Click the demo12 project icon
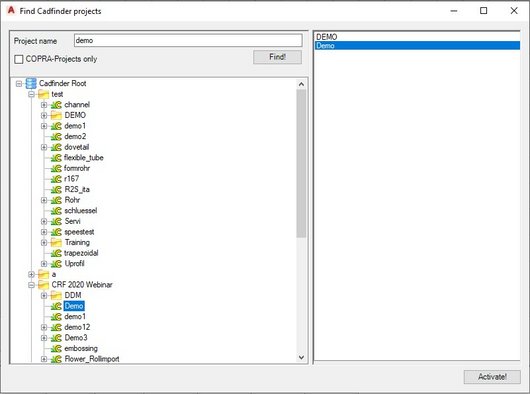Image resolution: width=530 pixels, height=394 pixels. click(x=56, y=327)
